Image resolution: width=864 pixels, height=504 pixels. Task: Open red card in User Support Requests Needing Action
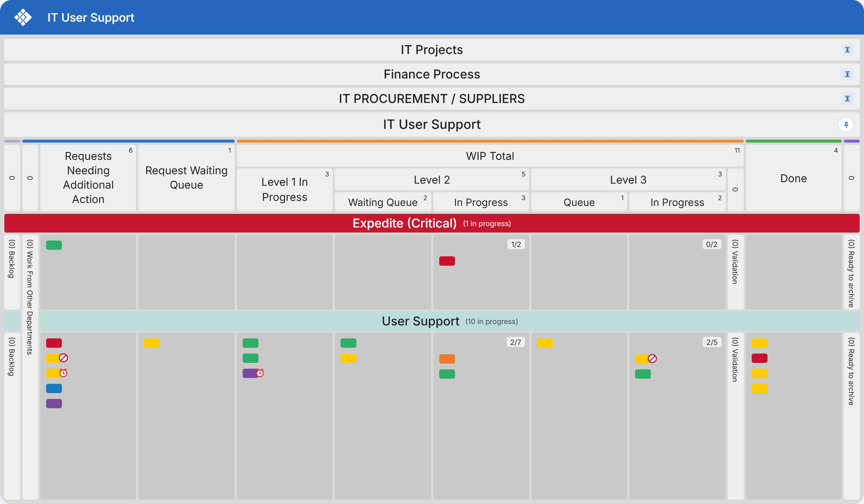tap(54, 343)
